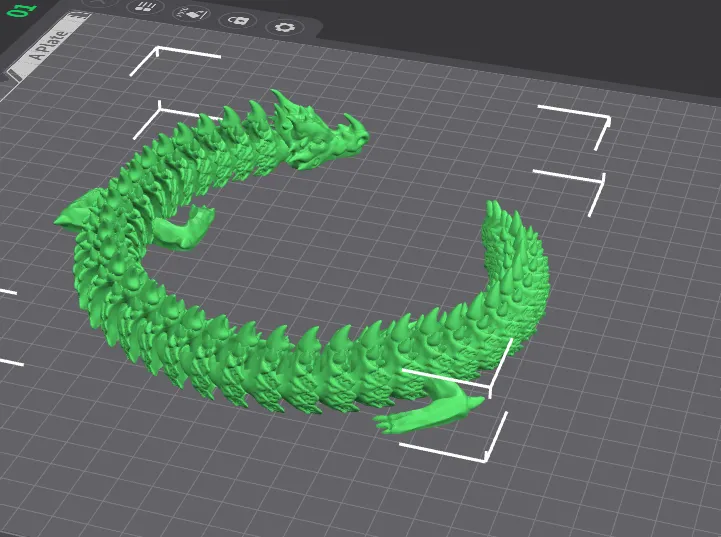Open plate settings via gear icon
The width and height of the screenshot is (721, 537).
point(285,27)
